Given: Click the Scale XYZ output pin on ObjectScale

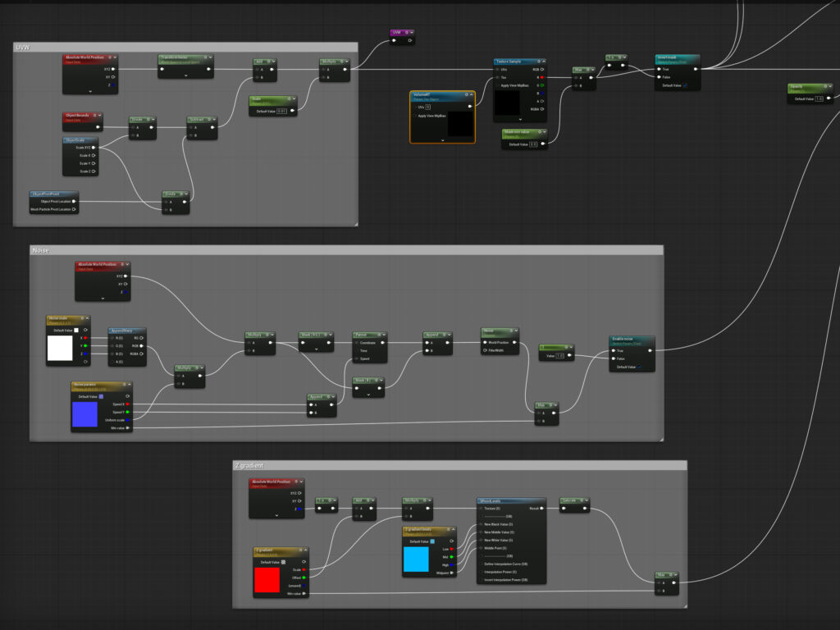Looking at the screenshot, I should [x=94, y=148].
